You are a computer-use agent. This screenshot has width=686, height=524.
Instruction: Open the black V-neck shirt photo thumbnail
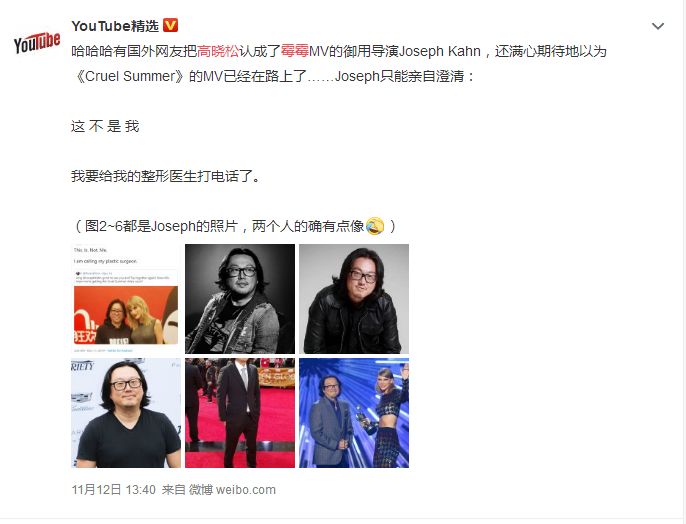[126, 413]
